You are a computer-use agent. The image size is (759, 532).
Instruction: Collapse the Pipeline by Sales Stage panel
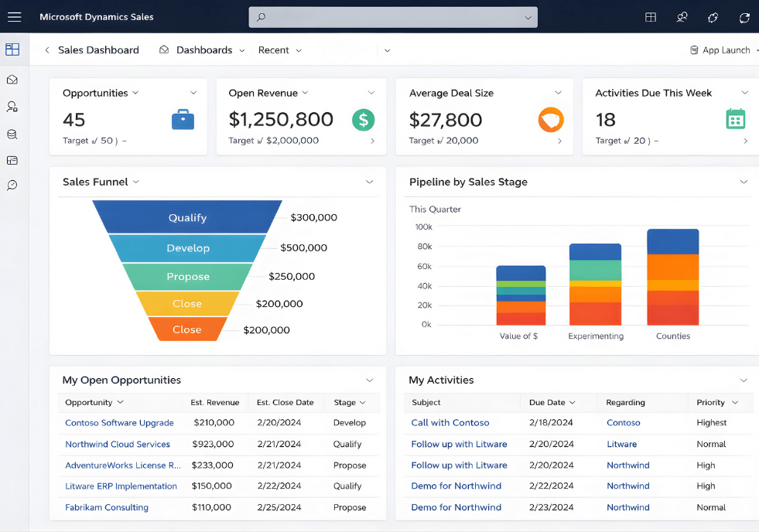[744, 182]
